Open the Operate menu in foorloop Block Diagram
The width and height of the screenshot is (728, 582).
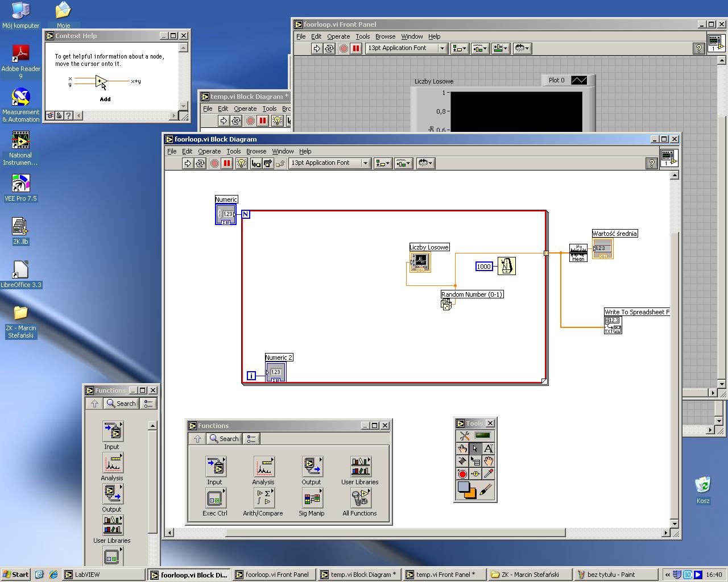pos(209,151)
